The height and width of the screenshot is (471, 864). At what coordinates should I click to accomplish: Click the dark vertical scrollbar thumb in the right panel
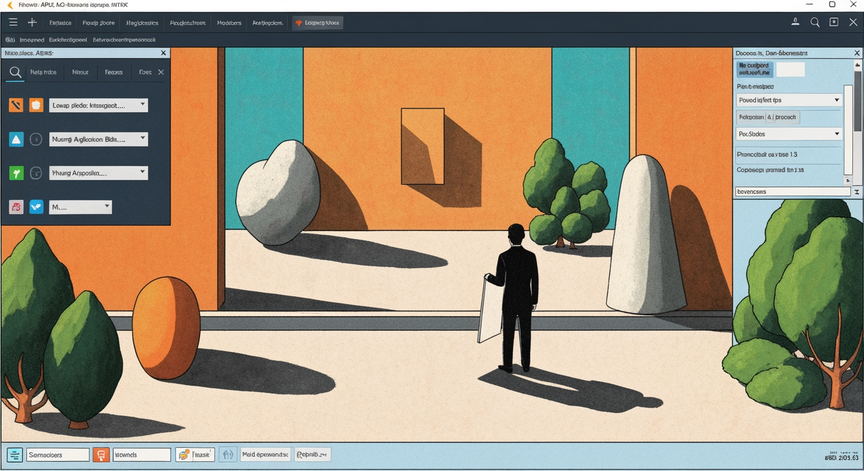click(x=857, y=101)
